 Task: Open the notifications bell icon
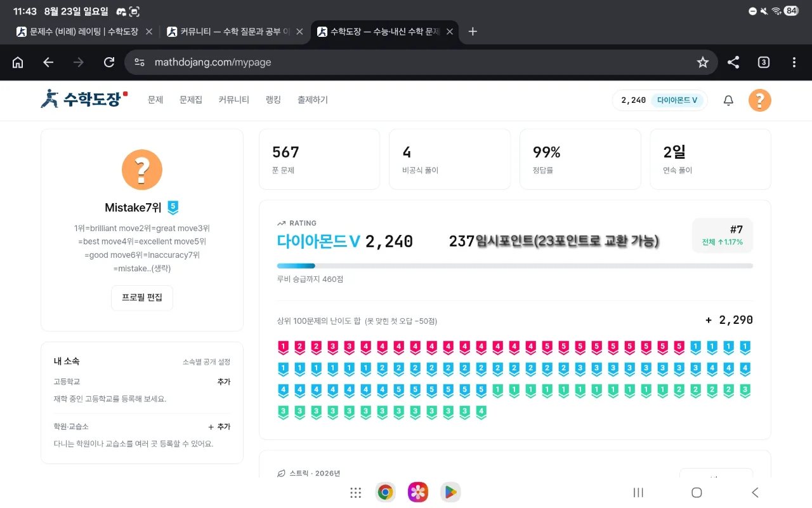728,100
